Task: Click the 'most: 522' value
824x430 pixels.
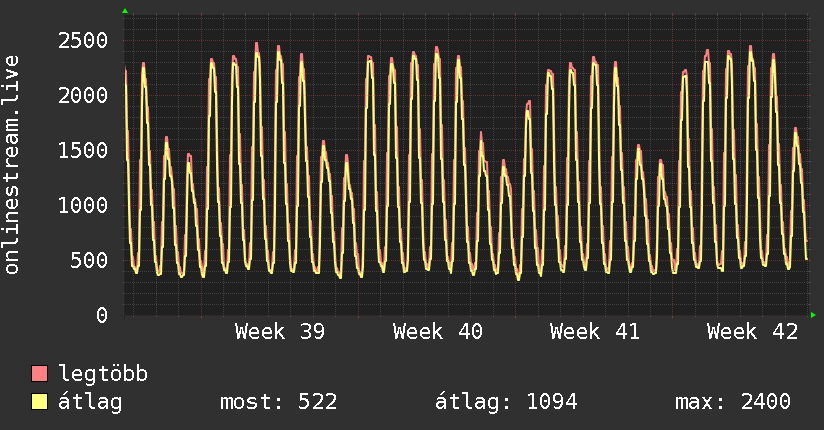Action: [x=279, y=402]
